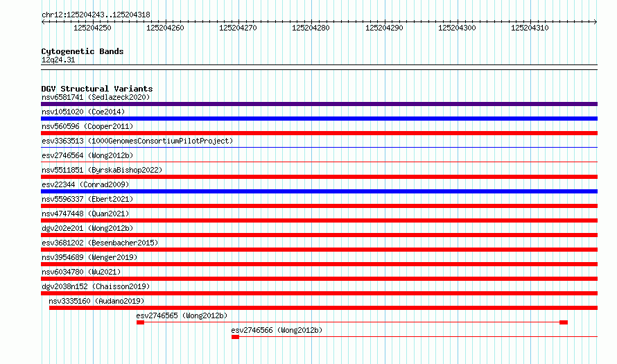Click the nsv6581741 (Sedlazeck2020) variant label
The image size is (617, 364).
tap(96, 97)
